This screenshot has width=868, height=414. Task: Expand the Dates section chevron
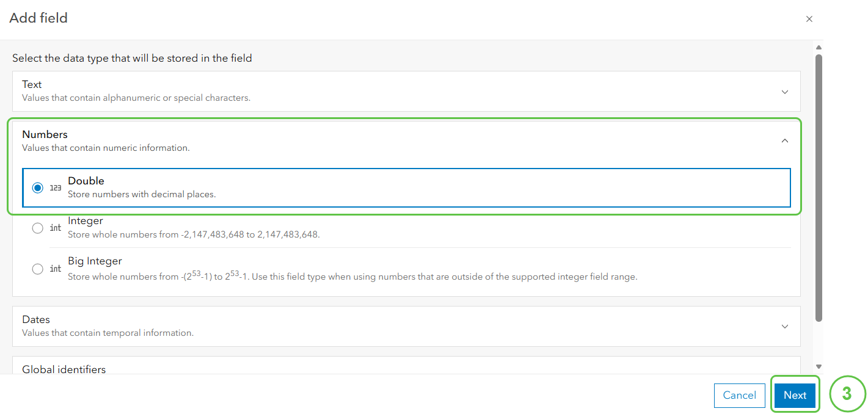coord(785,326)
